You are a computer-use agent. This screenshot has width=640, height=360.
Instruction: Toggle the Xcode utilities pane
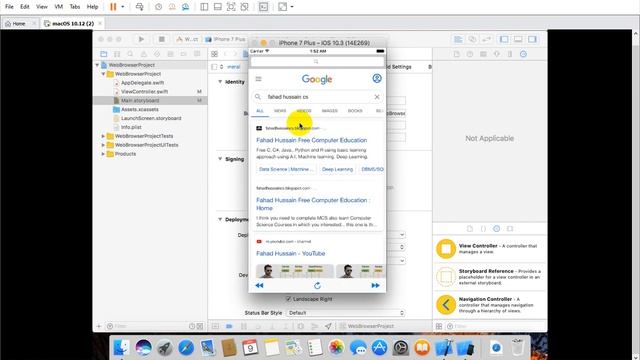[x=532, y=39]
